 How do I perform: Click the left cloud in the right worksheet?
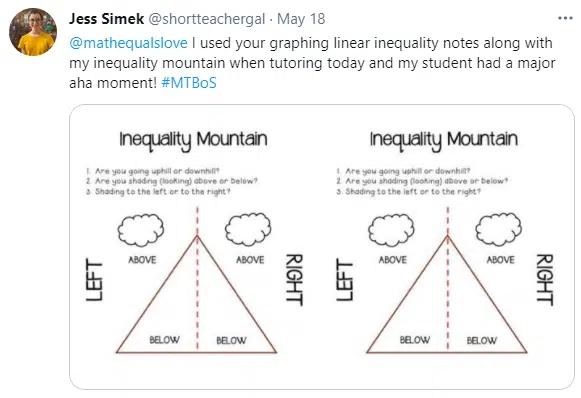point(391,230)
